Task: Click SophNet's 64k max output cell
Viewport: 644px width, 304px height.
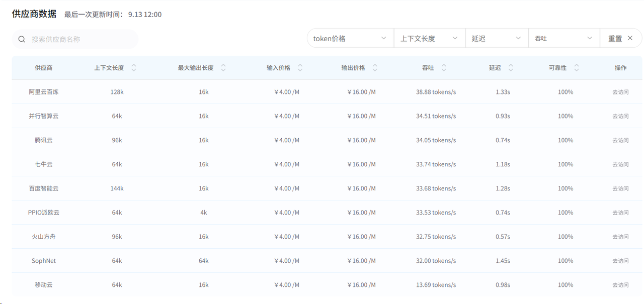Action: click(204, 261)
